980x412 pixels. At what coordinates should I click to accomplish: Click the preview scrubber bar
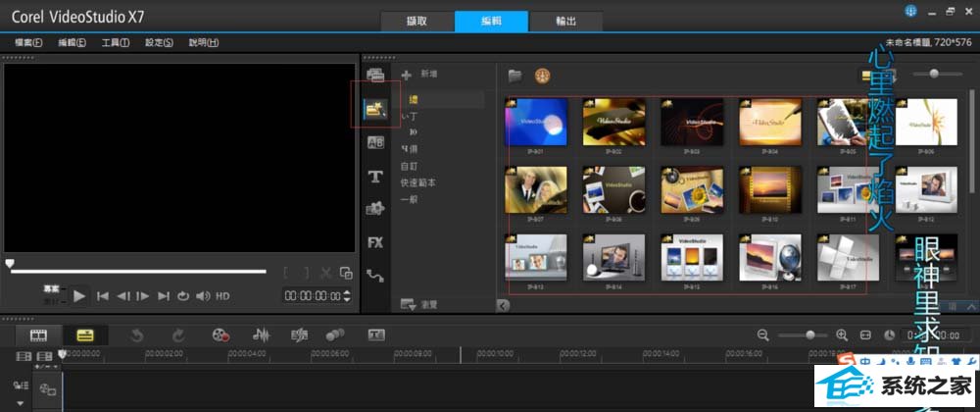(139, 272)
